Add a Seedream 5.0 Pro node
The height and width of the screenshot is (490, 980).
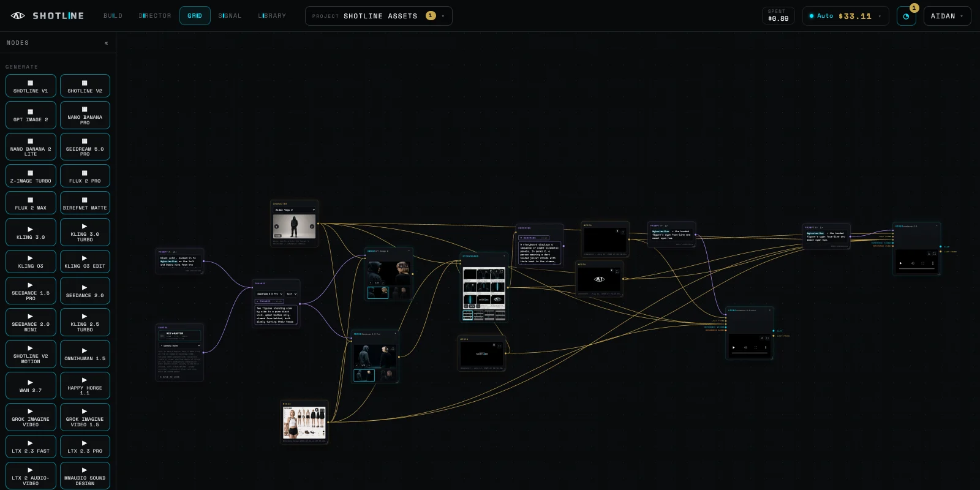coord(85,146)
